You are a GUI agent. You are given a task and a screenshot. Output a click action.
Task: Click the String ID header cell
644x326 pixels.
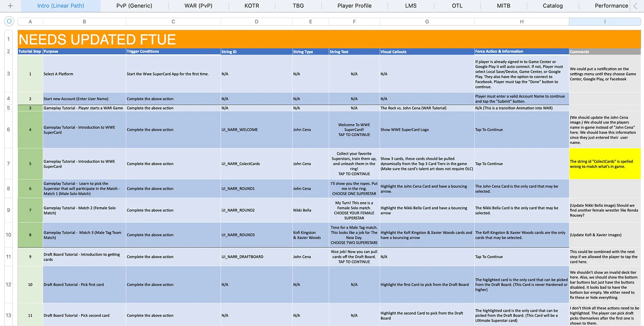tap(256, 52)
